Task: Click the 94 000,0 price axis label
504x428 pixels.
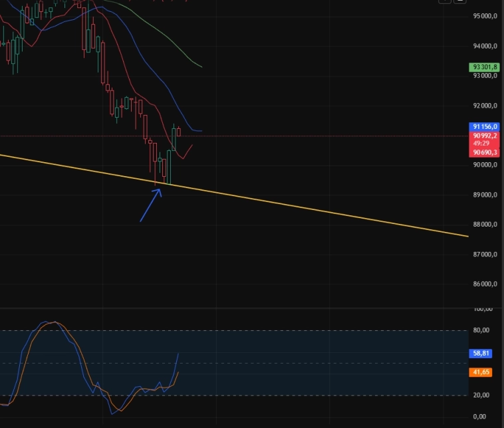Action: (x=485, y=47)
